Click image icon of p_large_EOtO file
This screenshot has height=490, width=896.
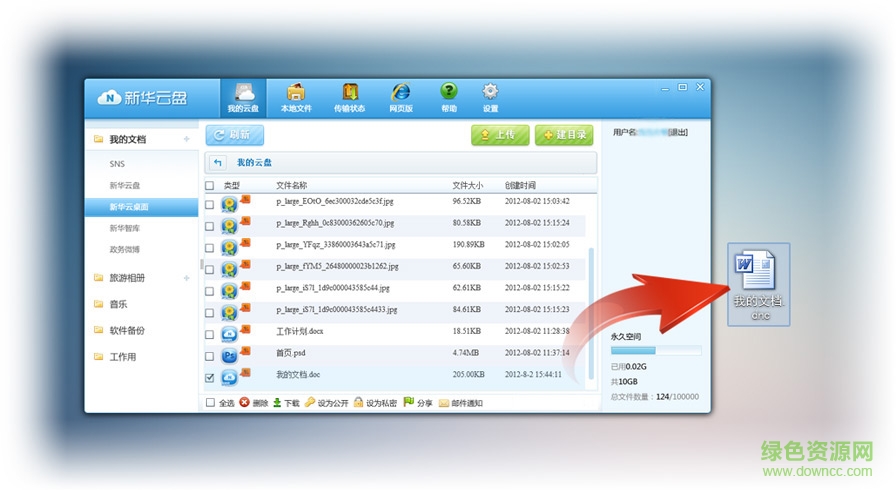tap(230, 204)
